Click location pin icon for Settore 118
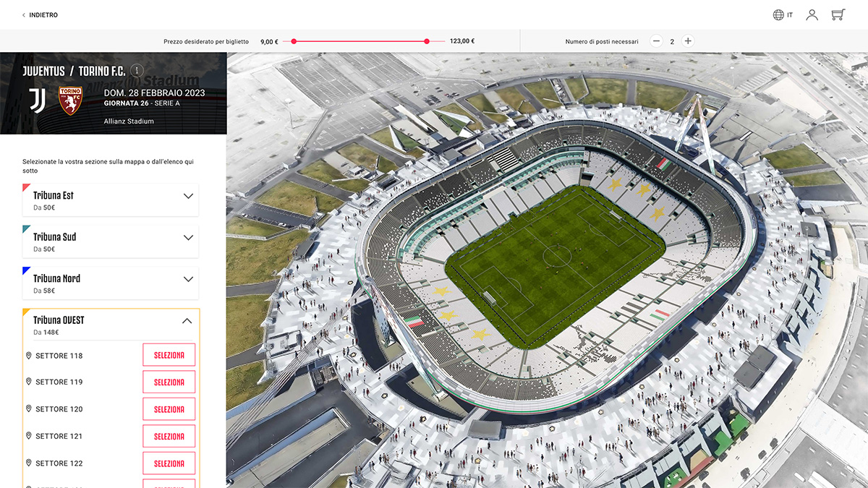 tap(29, 356)
